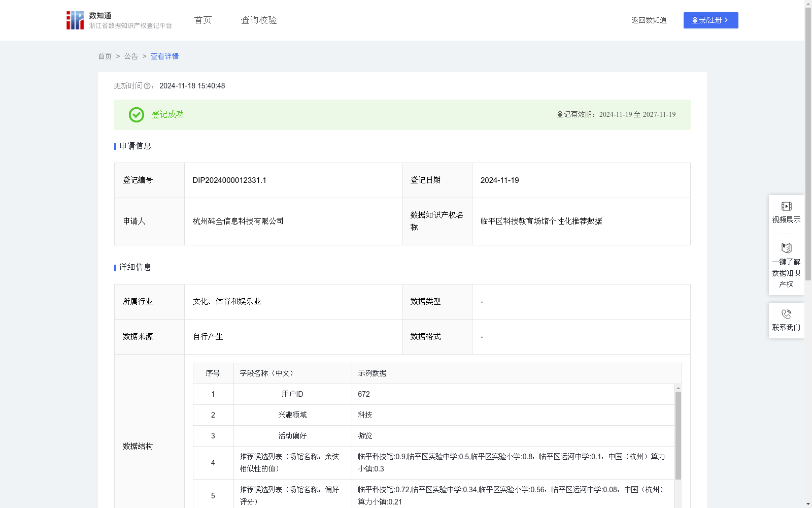Open 一键了解数据知识产权 guide
The height and width of the screenshot is (508, 812).
[x=786, y=266]
